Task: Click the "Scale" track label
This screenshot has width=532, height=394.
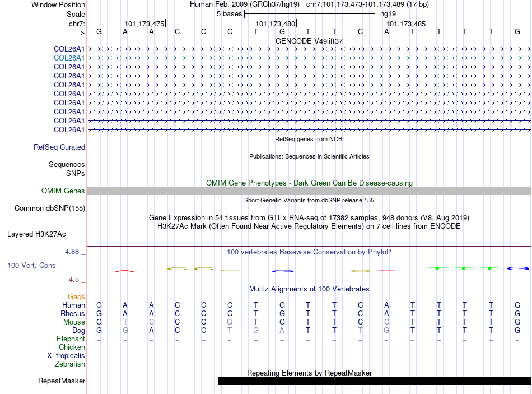Action: pyautogui.click(x=76, y=14)
